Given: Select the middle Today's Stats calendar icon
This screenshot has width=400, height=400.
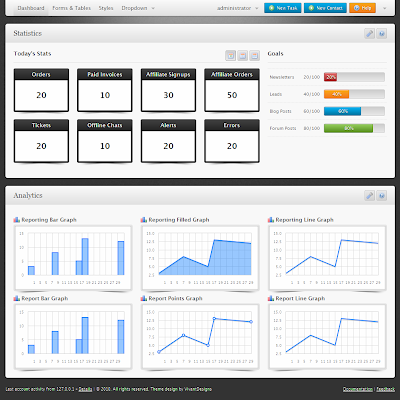Looking at the screenshot, I should (x=243, y=55).
